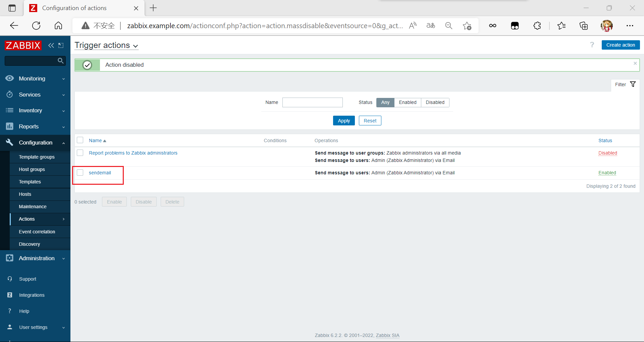
Task: Click the Name filter input field
Action: pos(313,102)
